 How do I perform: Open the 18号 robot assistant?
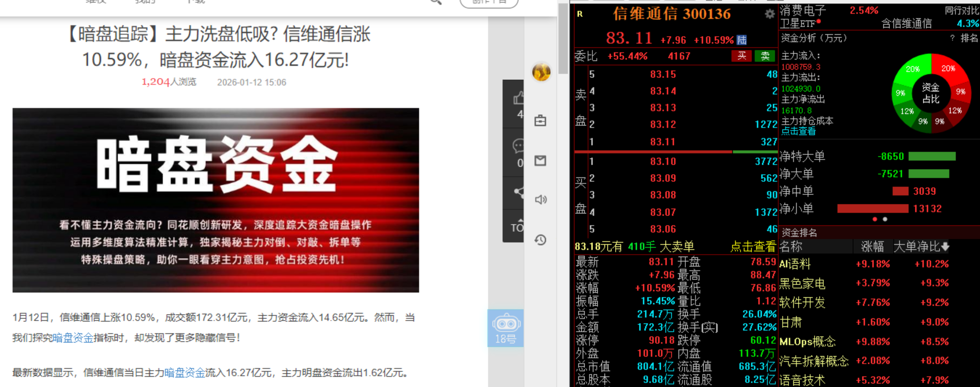(x=505, y=328)
